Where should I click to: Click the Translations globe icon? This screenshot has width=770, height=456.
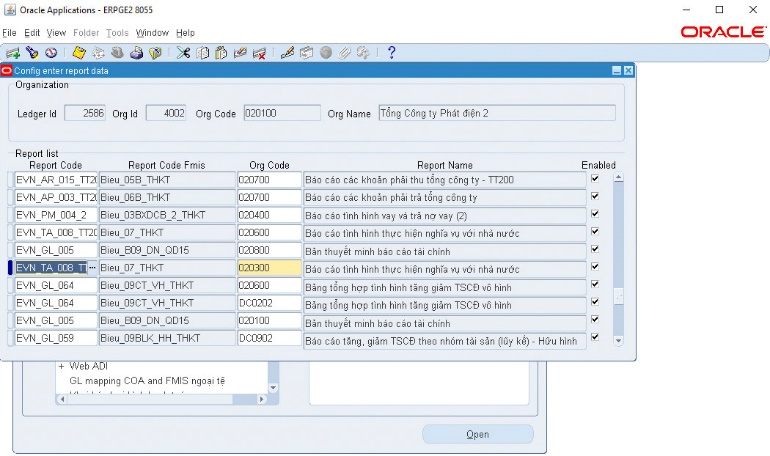click(326, 53)
